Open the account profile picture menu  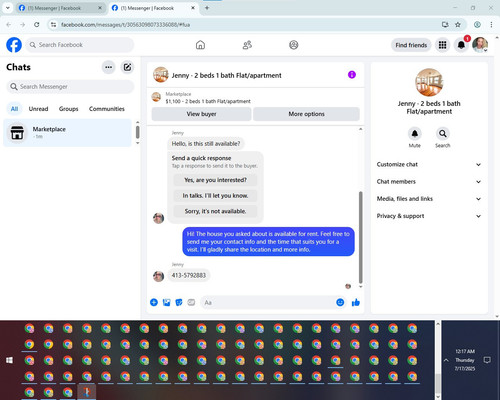[x=480, y=45]
